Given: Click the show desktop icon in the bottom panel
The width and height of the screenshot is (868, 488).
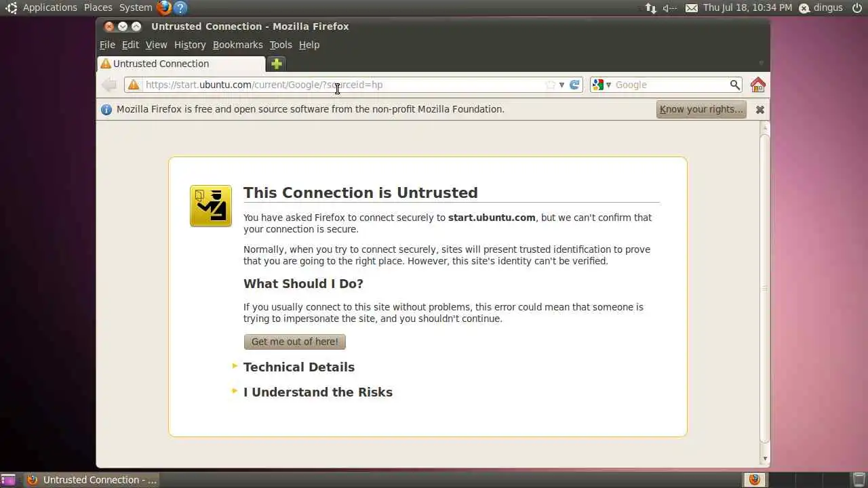Looking at the screenshot, I should [x=8, y=480].
